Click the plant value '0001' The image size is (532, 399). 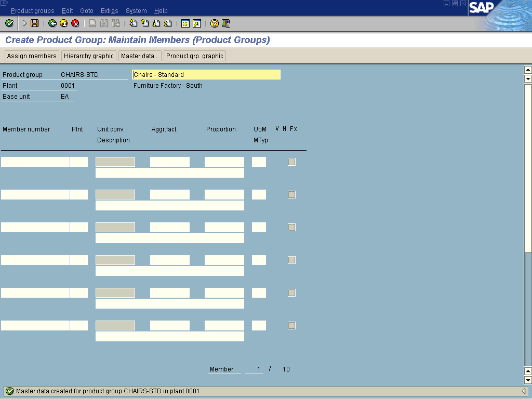pos(68,86)
